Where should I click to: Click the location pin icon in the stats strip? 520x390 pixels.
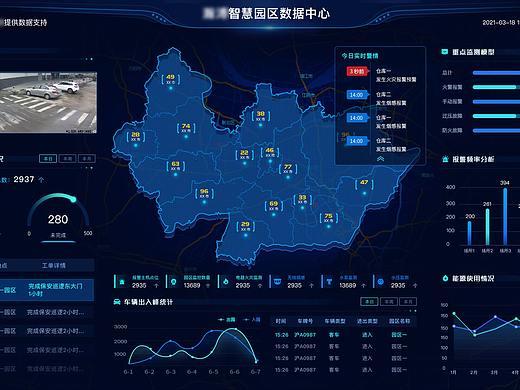click(173, 282)
